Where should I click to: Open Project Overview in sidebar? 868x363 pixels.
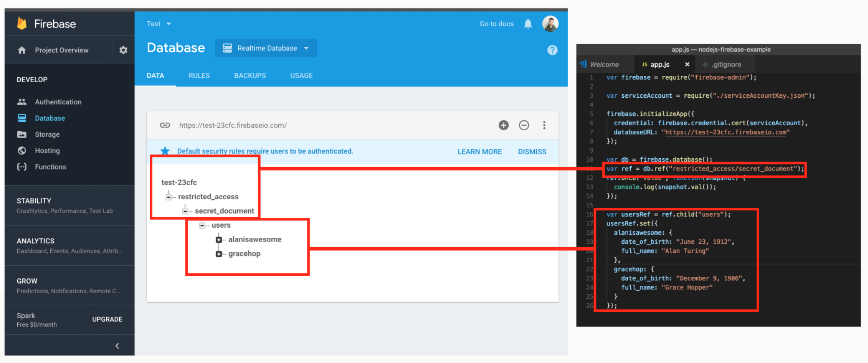62,50
